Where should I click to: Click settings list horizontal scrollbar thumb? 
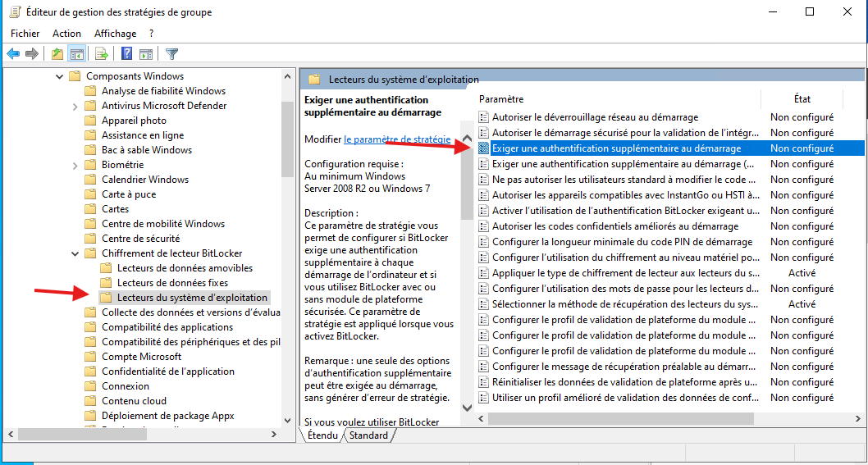[621, 418]
